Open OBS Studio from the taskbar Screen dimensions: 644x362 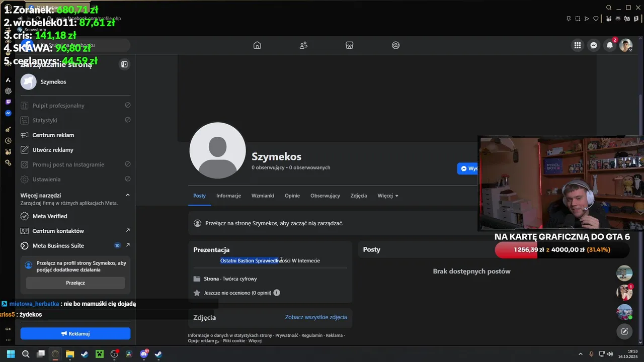coord(114,354)
